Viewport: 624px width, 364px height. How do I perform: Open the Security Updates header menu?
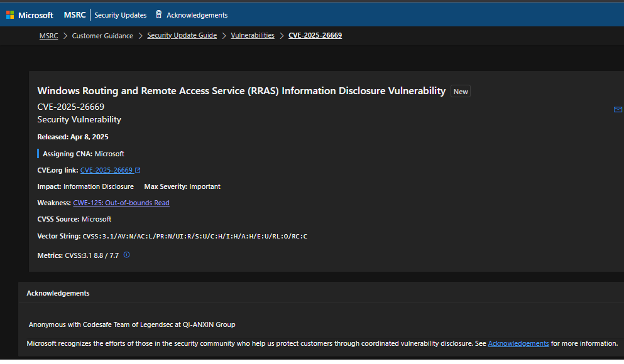tap(120, 15)
